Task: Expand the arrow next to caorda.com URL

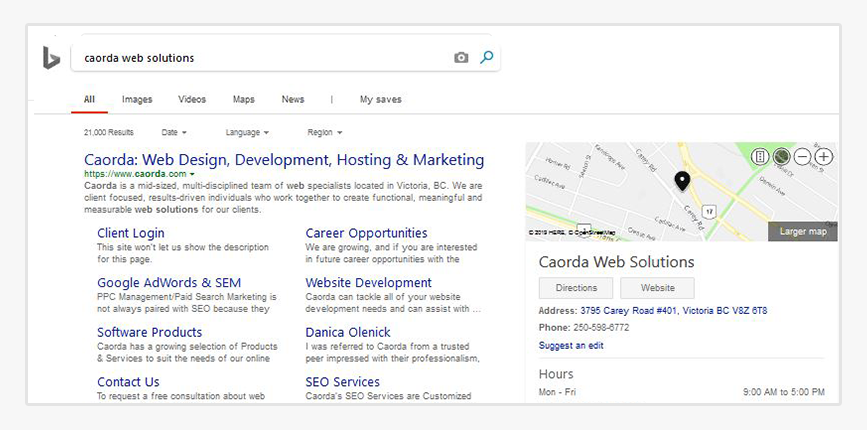Action: 192,174
